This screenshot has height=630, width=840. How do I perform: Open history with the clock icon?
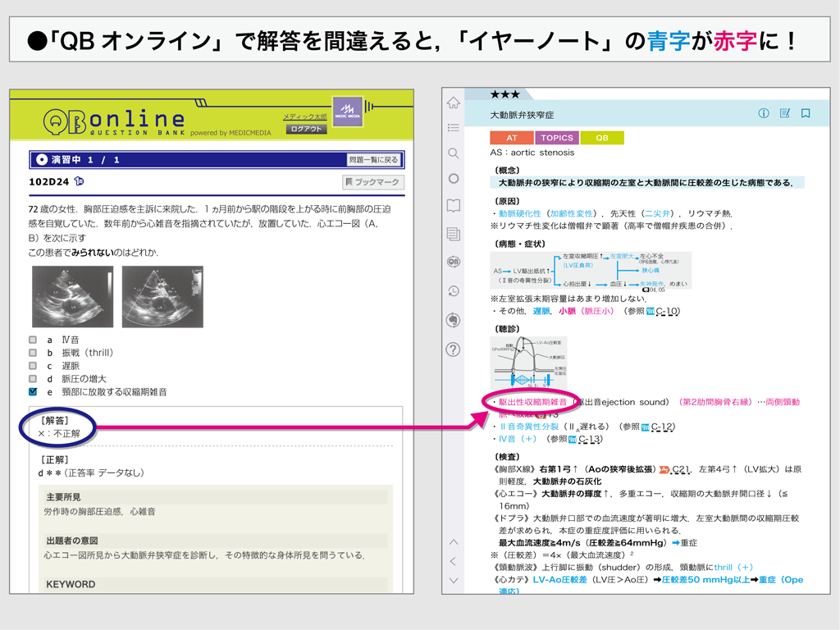(x=453, y=291)
